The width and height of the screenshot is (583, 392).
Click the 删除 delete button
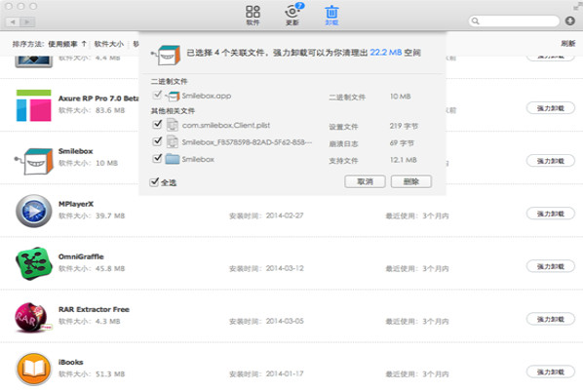click(410, 181)
